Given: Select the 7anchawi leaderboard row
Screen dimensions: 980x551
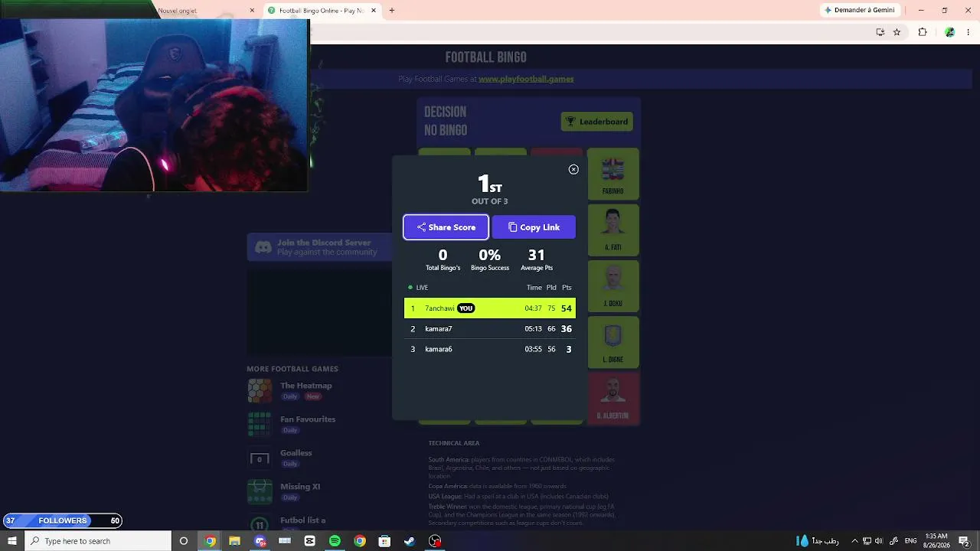Looking at the screenshot, I should pos(490,308).
